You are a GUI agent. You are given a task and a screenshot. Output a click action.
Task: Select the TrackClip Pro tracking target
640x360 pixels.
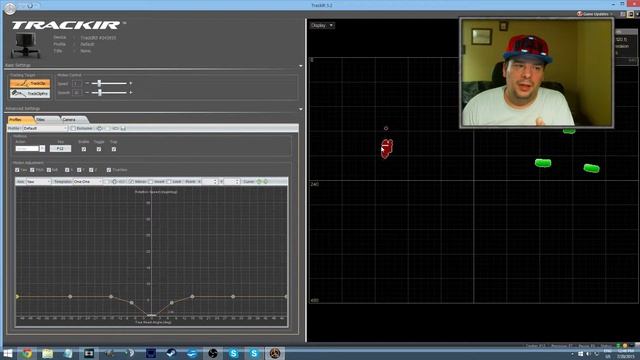pos(30,93)
